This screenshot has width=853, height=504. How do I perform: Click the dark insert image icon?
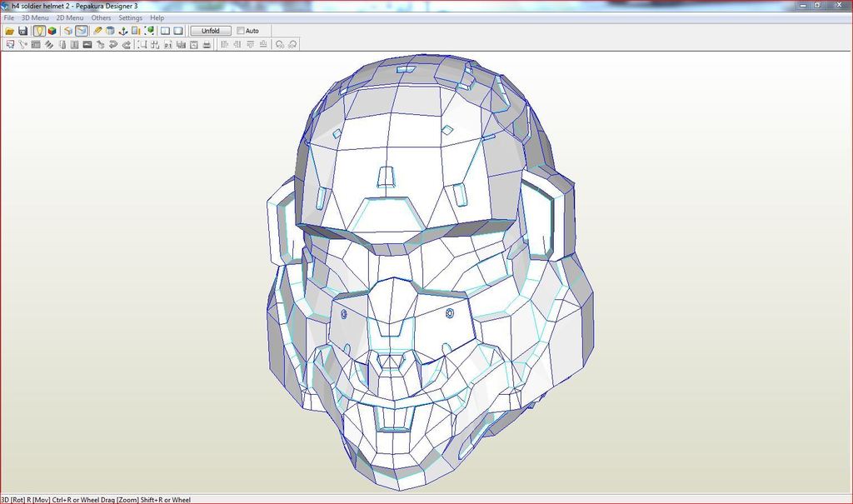[x=87, y=45]
